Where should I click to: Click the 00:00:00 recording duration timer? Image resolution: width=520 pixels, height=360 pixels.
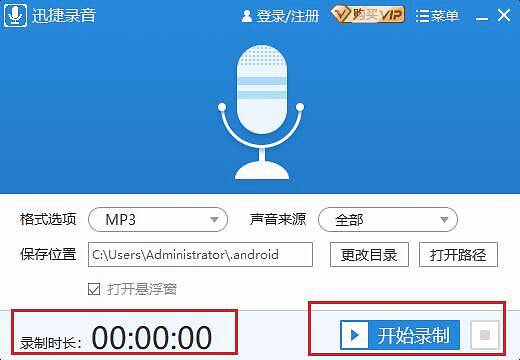click(152, 338)
